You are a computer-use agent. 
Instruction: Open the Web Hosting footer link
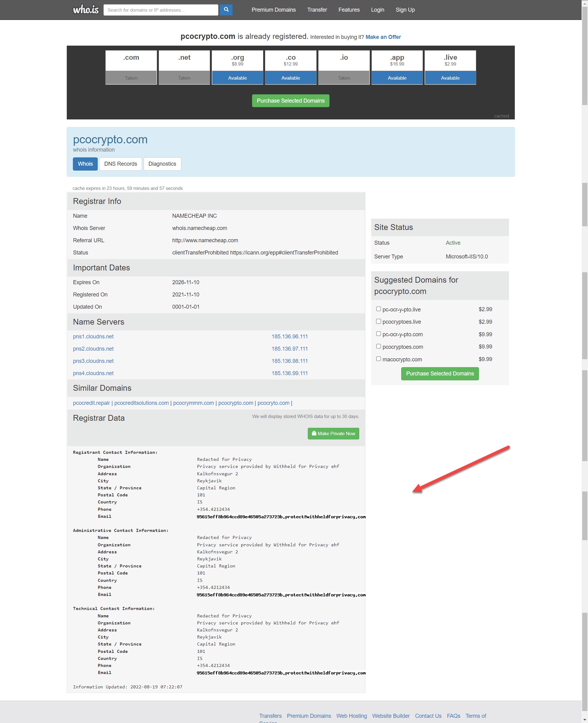coord(352,716)
